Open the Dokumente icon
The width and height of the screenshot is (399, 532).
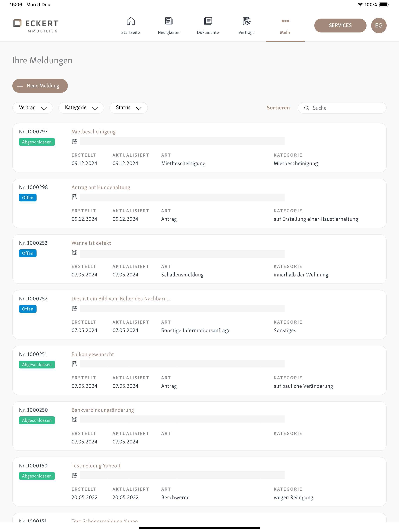click(208, 21)
